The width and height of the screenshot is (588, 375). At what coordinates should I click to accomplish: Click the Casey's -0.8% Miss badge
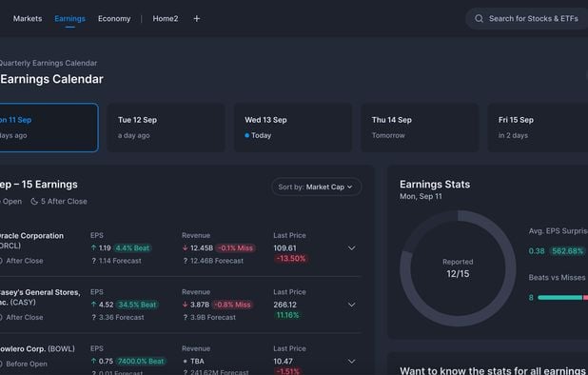point(232,305)
